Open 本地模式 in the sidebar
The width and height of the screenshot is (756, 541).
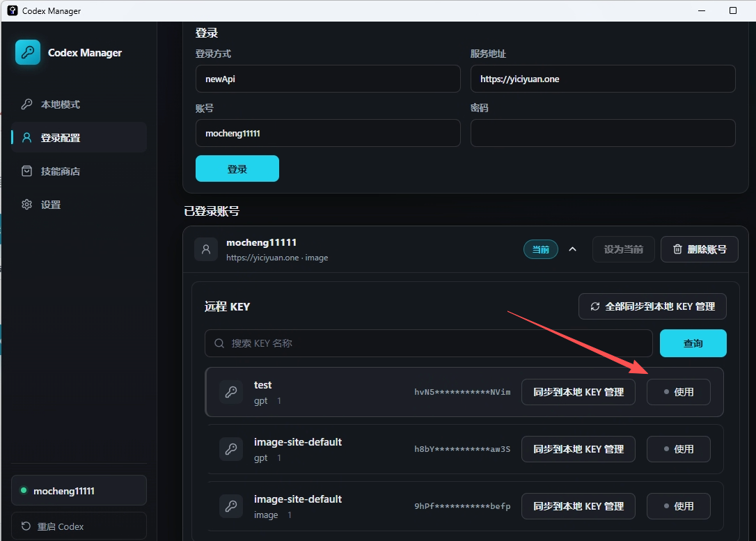click(79, 104)
